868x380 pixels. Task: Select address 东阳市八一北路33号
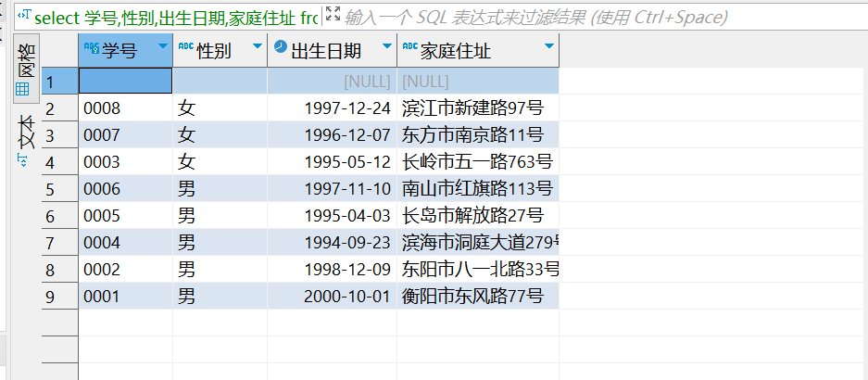pos(478,269)
